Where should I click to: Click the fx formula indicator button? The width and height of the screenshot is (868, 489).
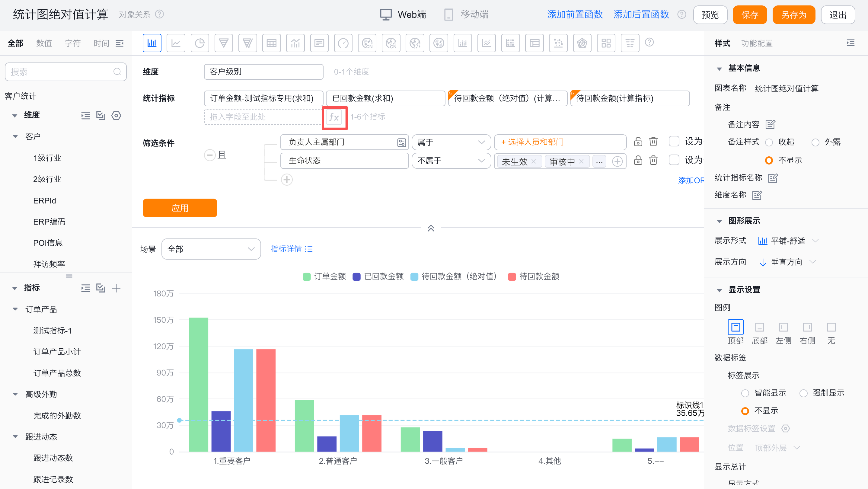point(334,117)
